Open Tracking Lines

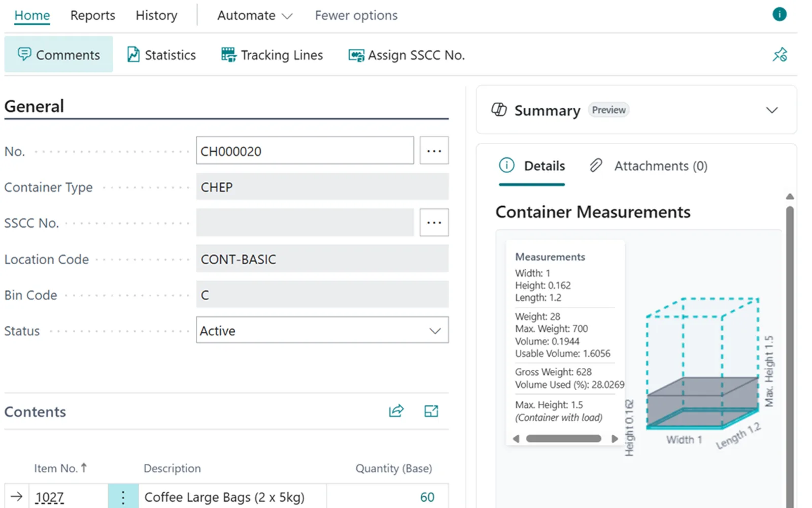[272, 54]
